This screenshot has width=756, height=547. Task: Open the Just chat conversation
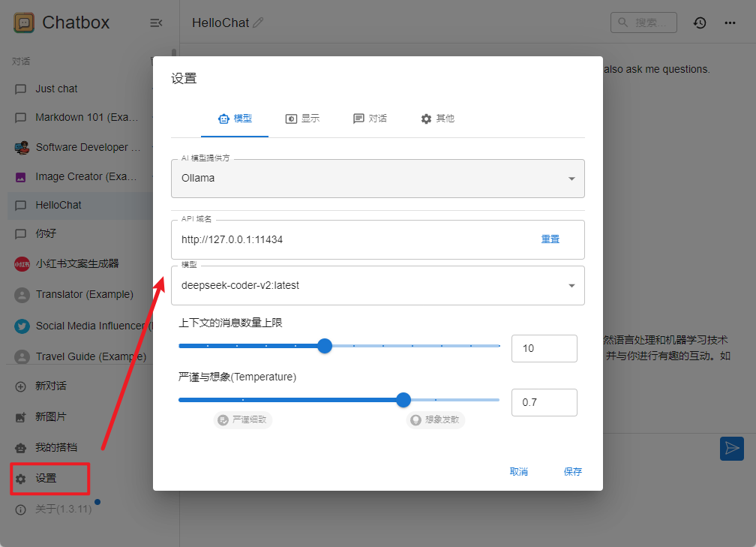pos(80,89)
